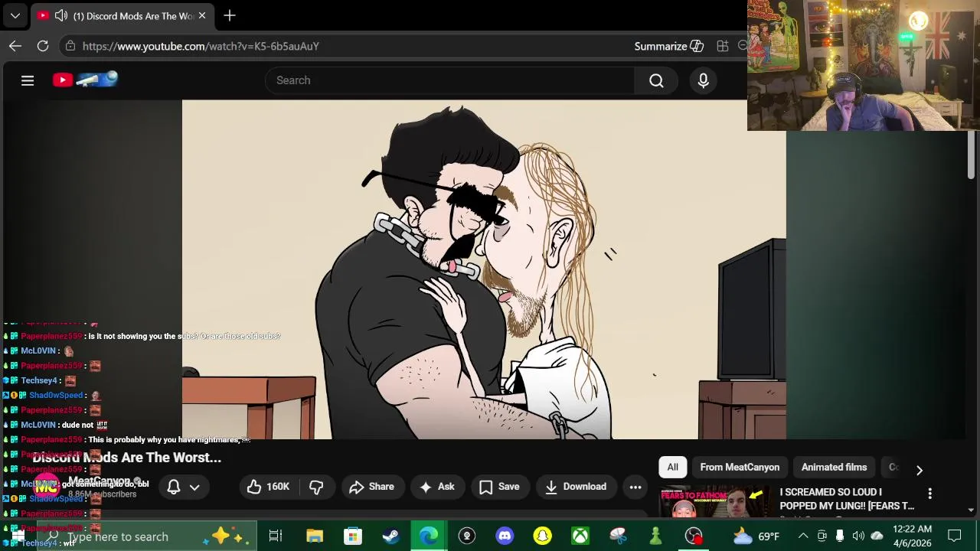Select the Animated films chip
Viewport: 980px width, 551px height.
[x=834, y=467]
